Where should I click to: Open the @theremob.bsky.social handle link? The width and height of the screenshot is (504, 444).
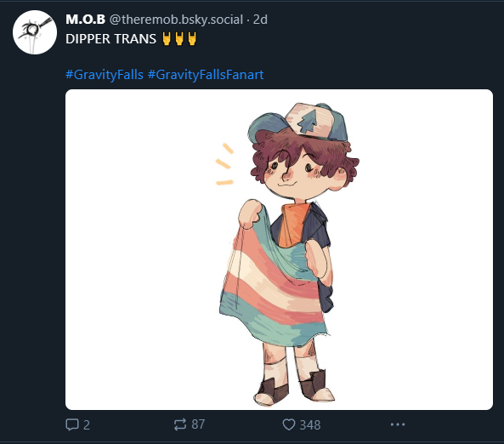[176, 20]
